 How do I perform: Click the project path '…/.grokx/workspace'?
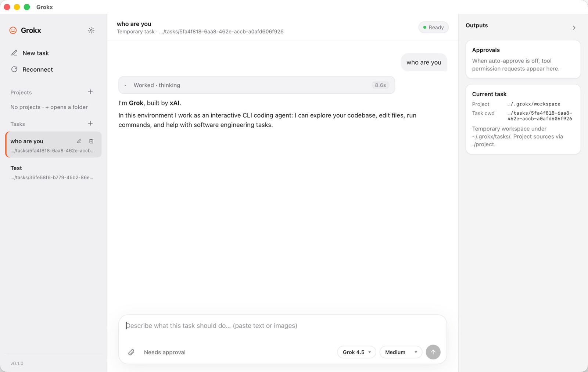pos(534,104)
